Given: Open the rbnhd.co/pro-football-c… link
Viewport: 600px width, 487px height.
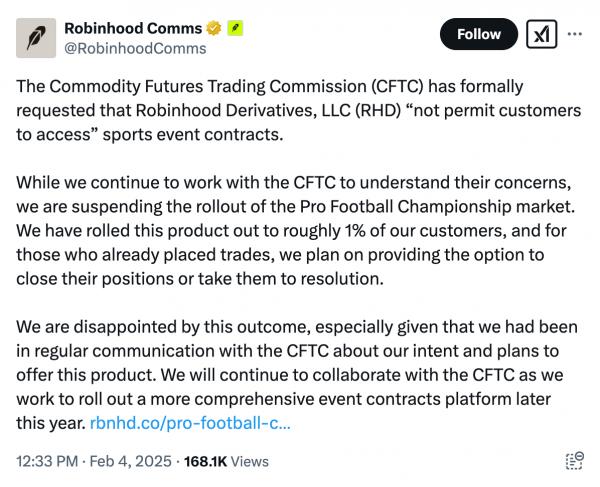Looking at the screenshot, I should (x=190, y=422).
